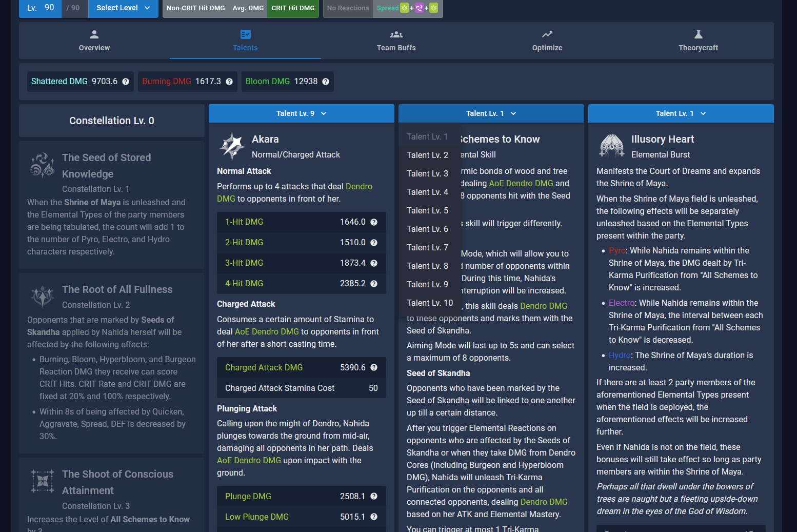
Task: Open Illusory Heart's Talent Lv. dropdown
Action: coord(681,113)
